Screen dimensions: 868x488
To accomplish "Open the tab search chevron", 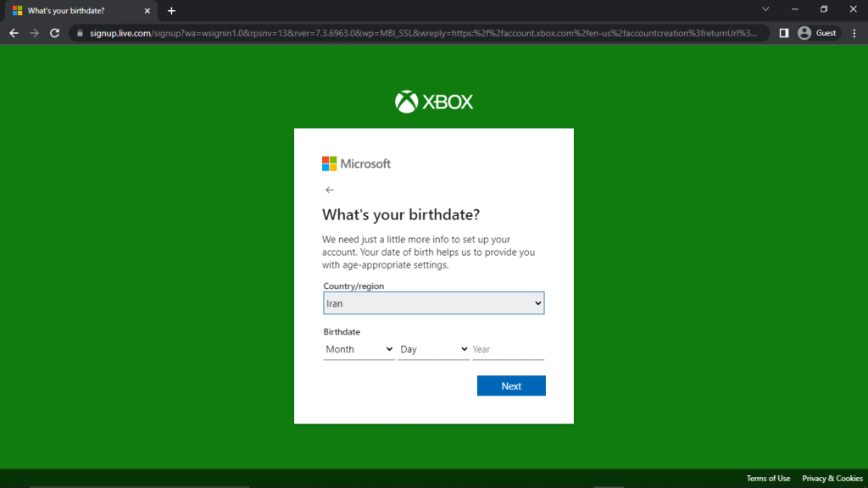I will click(765, 9).
